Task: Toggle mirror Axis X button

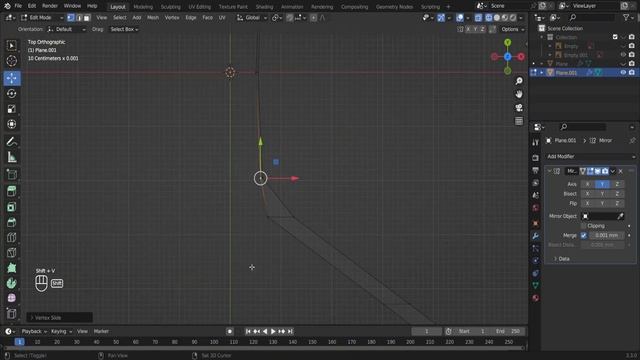Action: (587, 184)
